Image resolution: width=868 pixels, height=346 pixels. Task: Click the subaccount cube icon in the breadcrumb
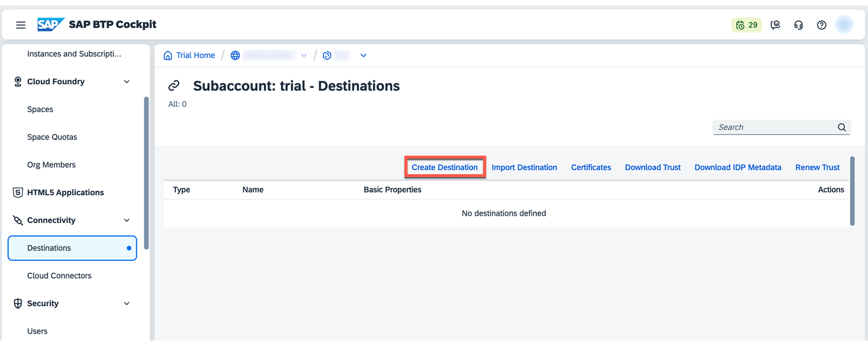[327, 55]
